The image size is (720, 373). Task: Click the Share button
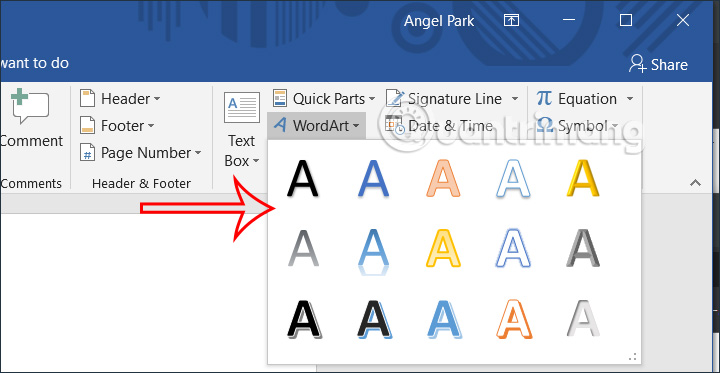pyautogui.click(x=658, y=64)
